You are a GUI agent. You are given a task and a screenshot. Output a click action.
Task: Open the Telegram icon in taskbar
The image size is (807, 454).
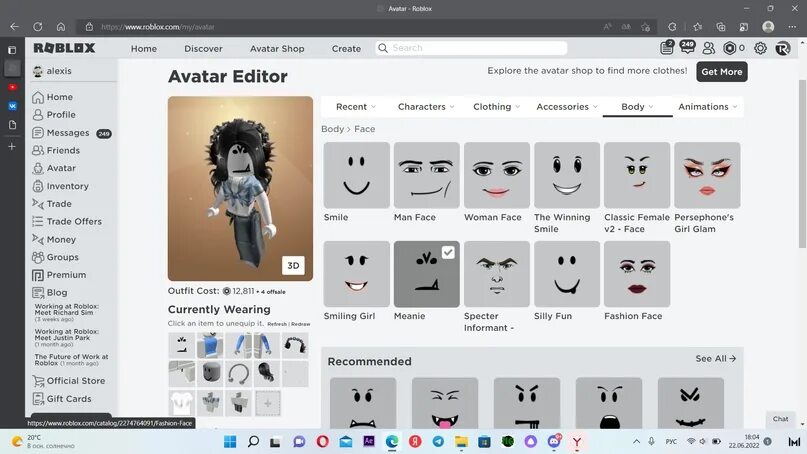pos(438,442)
